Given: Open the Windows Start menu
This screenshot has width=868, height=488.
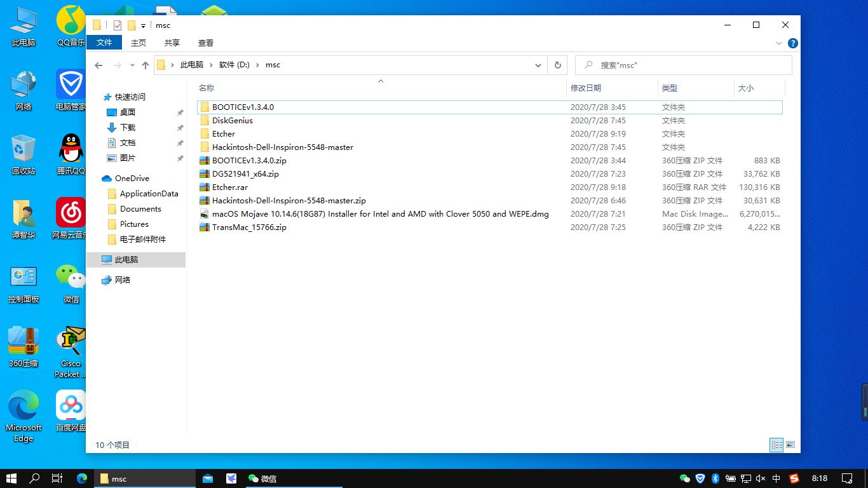Looking at the screenshot, I should [11, 478].
